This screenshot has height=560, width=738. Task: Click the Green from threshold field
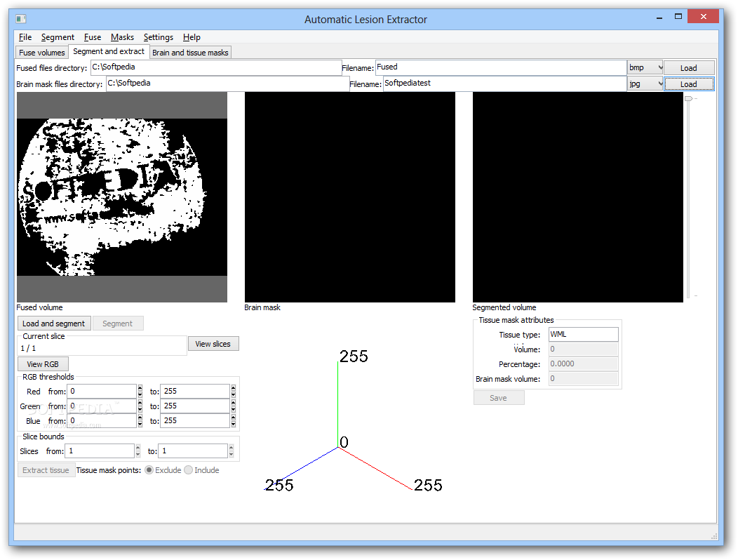coord(102,406)
